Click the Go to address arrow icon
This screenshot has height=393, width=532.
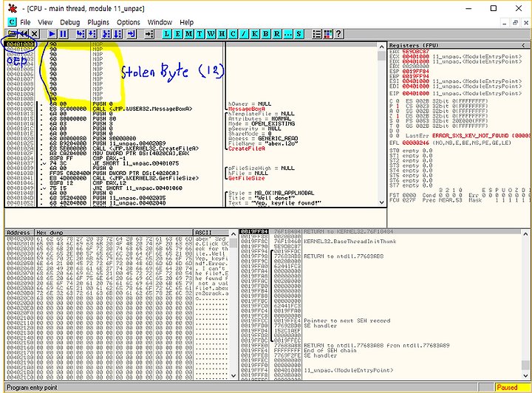pyautogui.click(x=149, y=34)
